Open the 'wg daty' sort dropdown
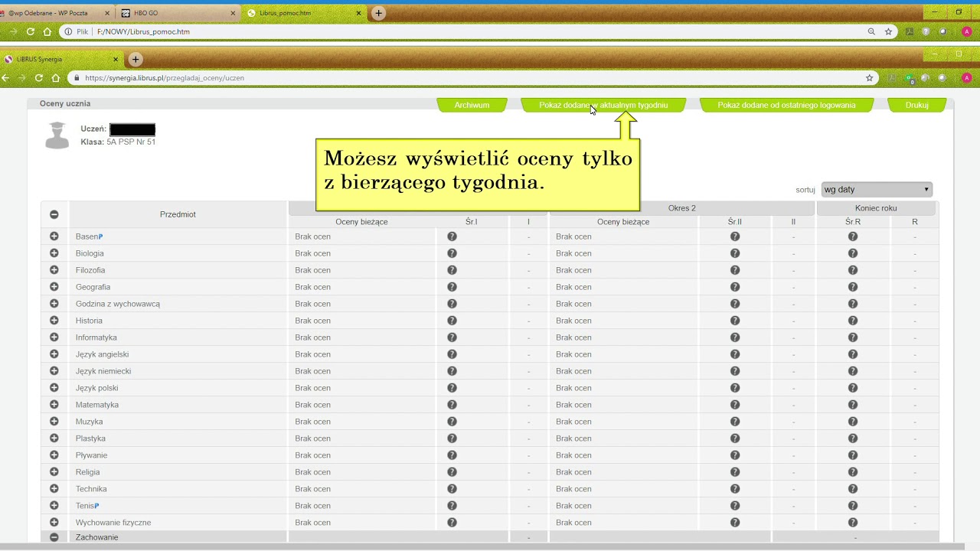 [877, 189]
